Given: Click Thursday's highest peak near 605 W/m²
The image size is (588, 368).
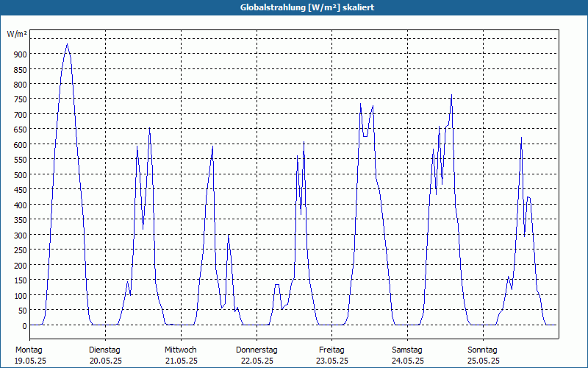Looking at the screenshot, I should coord(304,142).
